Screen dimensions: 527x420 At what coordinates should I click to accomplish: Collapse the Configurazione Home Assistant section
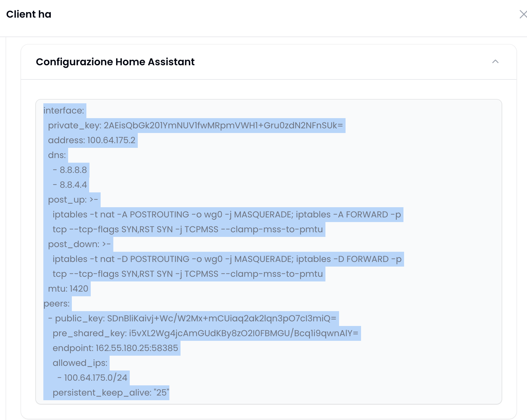click(495, 62)
